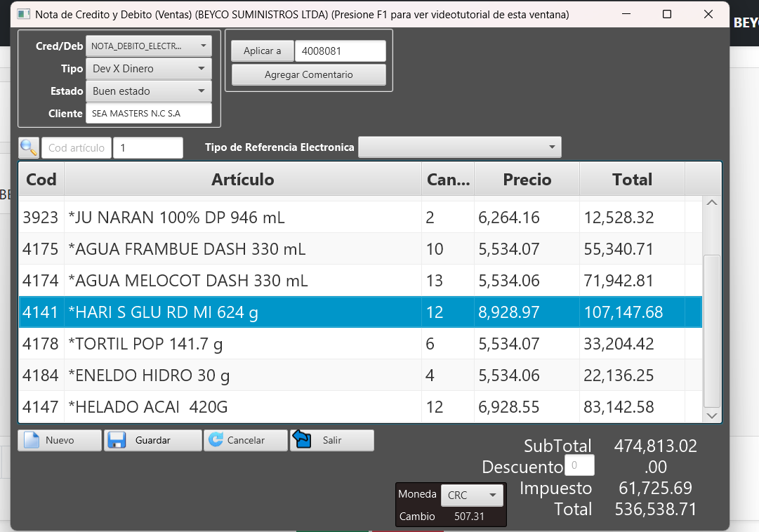Open the Cred/Deb dropdown
The image size is (759, 532).
pos(148,46)
